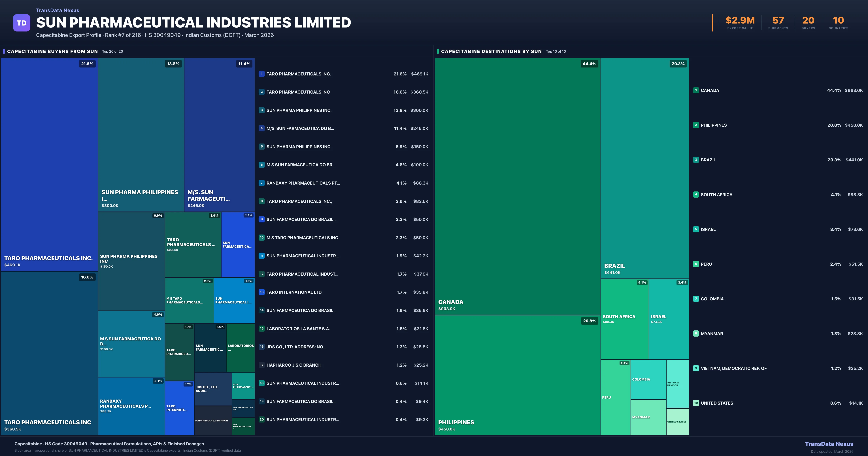The image size is (868, 456).
Task: Click the purple TD logo icon
Action: [x=22, y=23]
